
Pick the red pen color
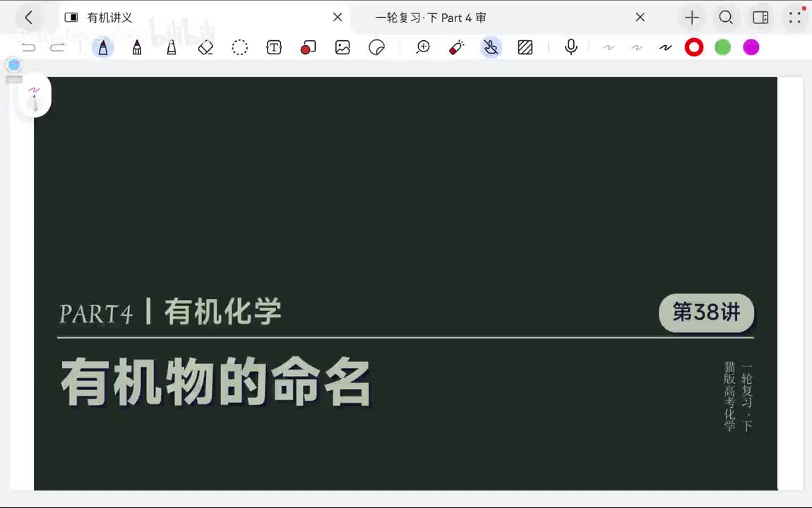pos(694,47)
